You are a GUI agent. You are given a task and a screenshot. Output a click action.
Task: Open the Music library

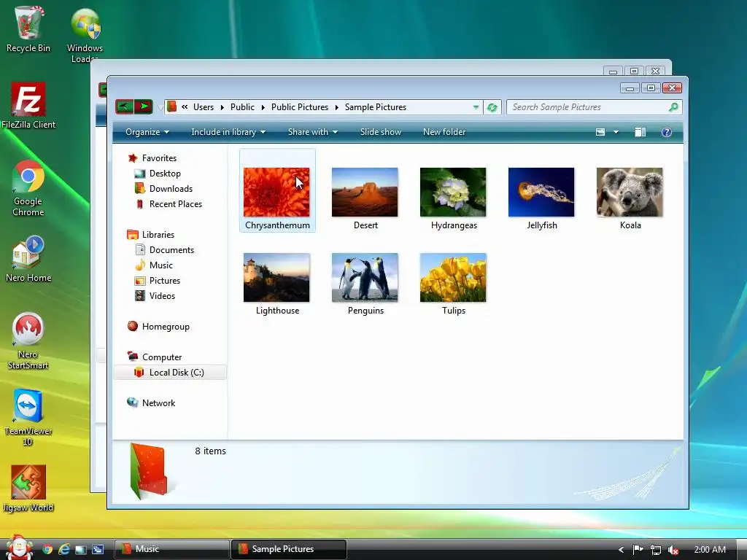161,265
